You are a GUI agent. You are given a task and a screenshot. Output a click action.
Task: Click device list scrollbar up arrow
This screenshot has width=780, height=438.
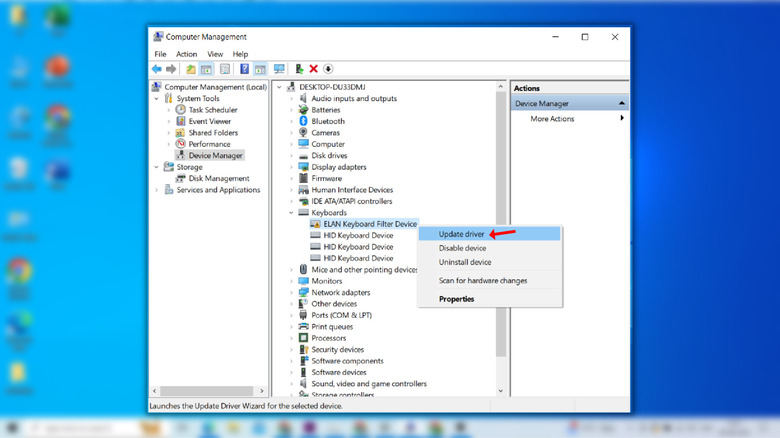[x=500, y=87]
